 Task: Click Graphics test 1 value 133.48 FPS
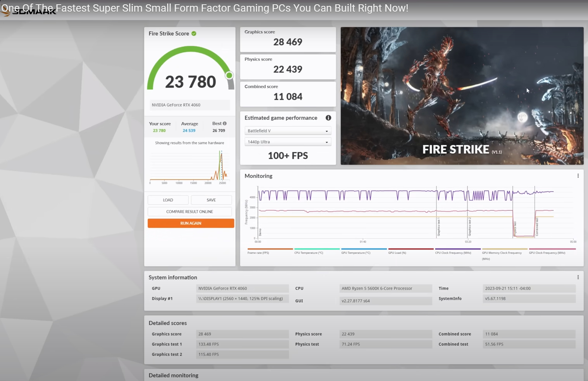pyautogui.click(x=242, y=344)
